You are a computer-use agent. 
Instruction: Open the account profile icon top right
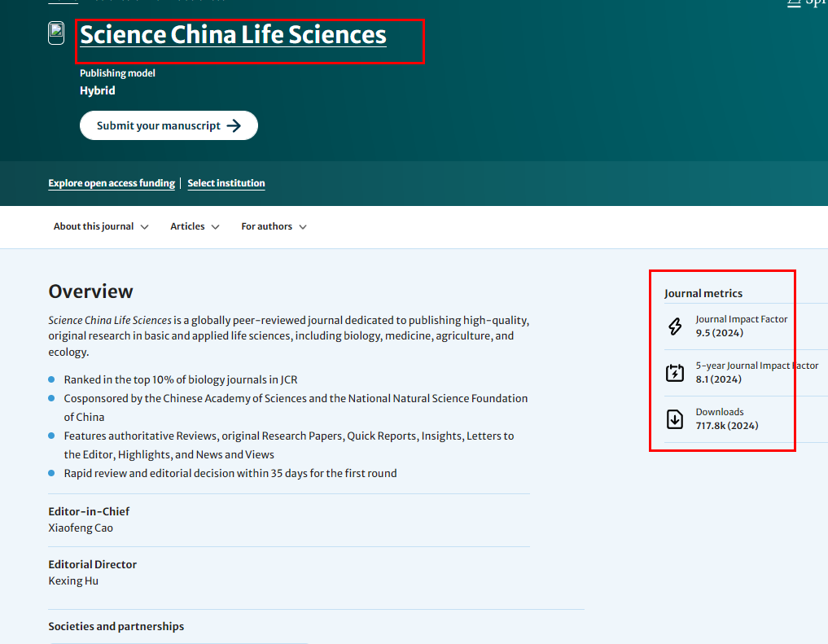[795, 3]
